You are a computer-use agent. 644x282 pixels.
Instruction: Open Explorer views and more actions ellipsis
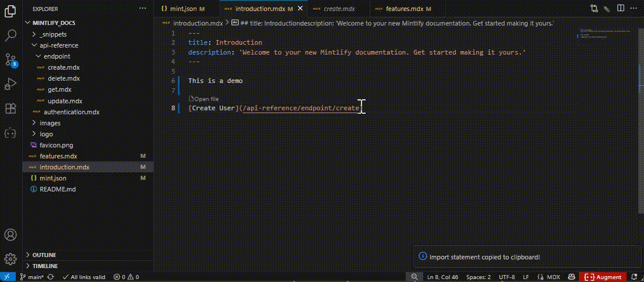coord(142,8)
